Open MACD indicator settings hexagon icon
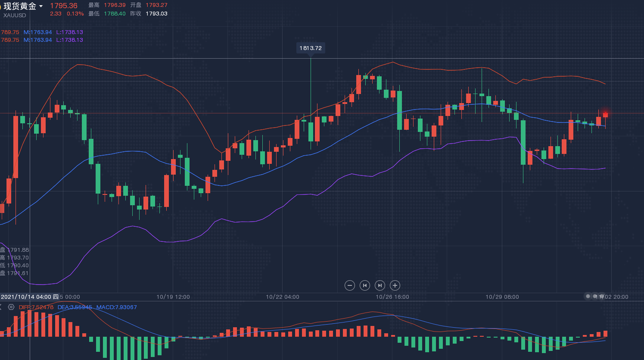 pyautogui.click(x=11, y=307)
